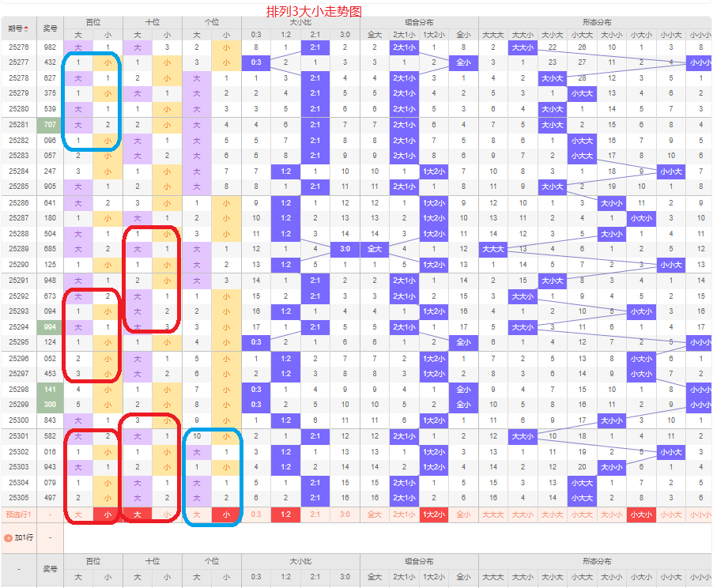Click the green highlighted prize number 141

(50, 390)
